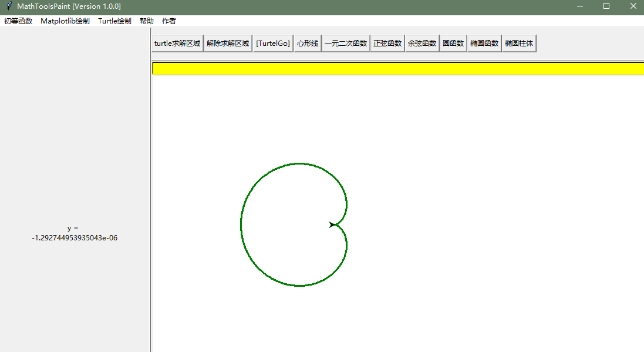644x352 pixels.
Task: Click the MathToolsPaint feather icon
Action: click(x=9, y=6)
